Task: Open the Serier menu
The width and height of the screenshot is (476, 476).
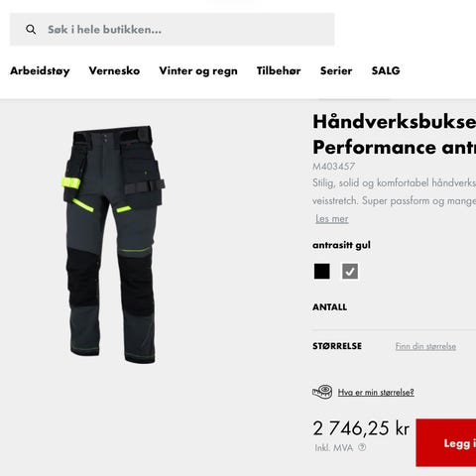Action: coord(336,70)
